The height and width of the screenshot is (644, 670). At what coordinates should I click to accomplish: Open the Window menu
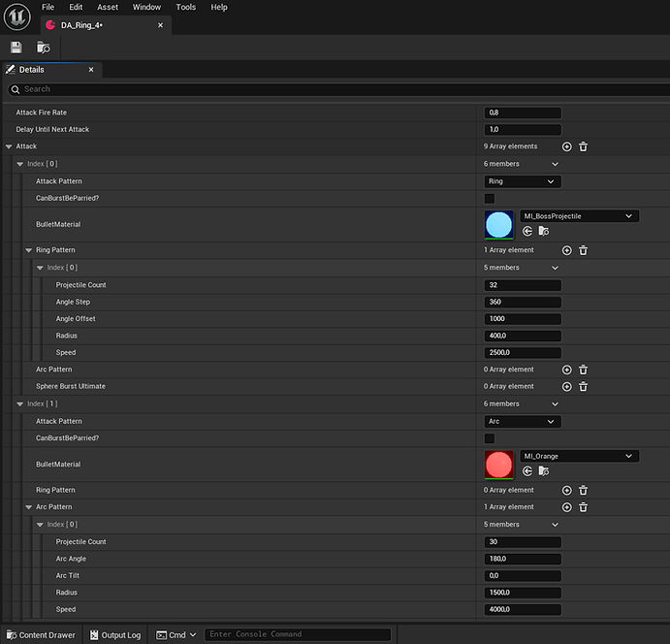146,7
